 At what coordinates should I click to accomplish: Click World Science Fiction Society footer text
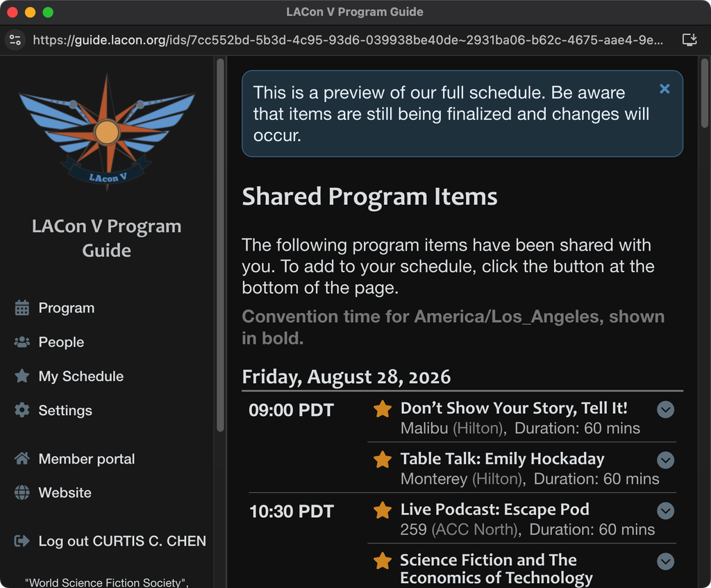coord(106,582)
